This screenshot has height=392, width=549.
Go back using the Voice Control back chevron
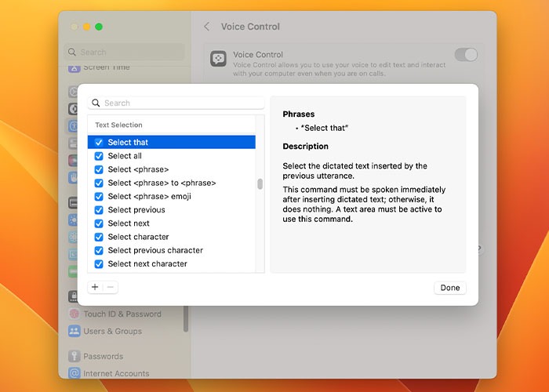207,27
